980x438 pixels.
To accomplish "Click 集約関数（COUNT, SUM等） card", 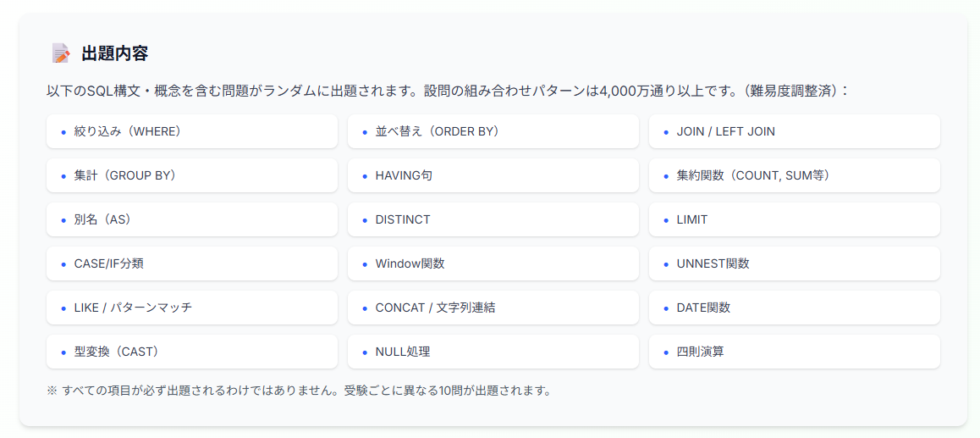I will point(794,175).
